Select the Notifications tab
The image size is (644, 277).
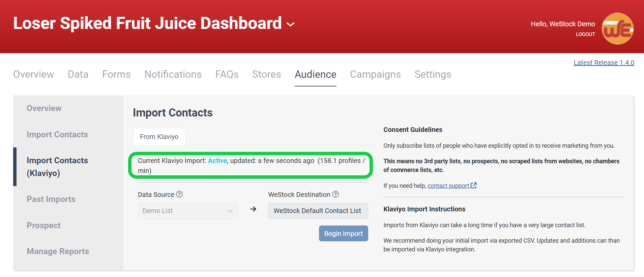click(x=173, y=74)
